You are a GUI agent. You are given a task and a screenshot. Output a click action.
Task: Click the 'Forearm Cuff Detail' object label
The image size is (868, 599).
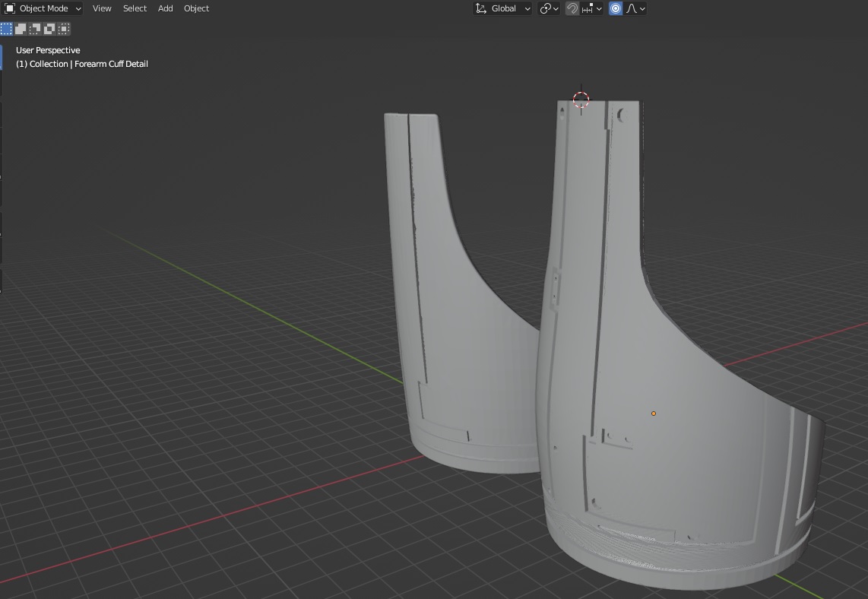[111, 64]
